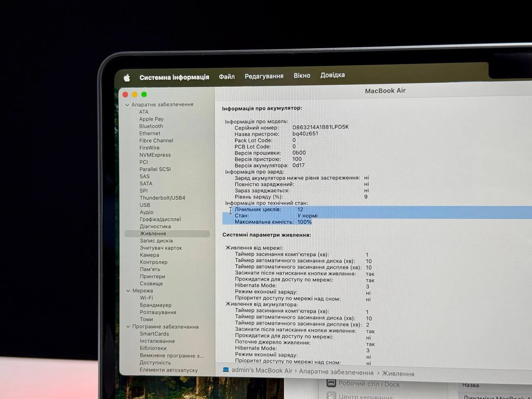
Task: Click the Системні параметри живлення heading
Action: pos(266,235)
